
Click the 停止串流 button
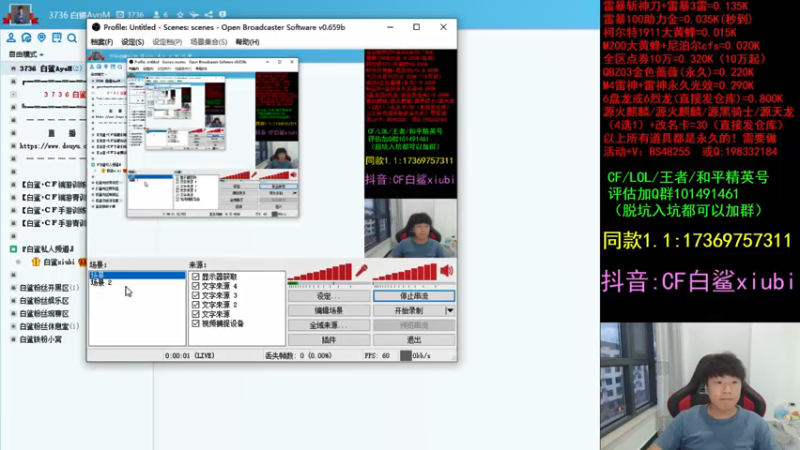(x=414, y=296)
